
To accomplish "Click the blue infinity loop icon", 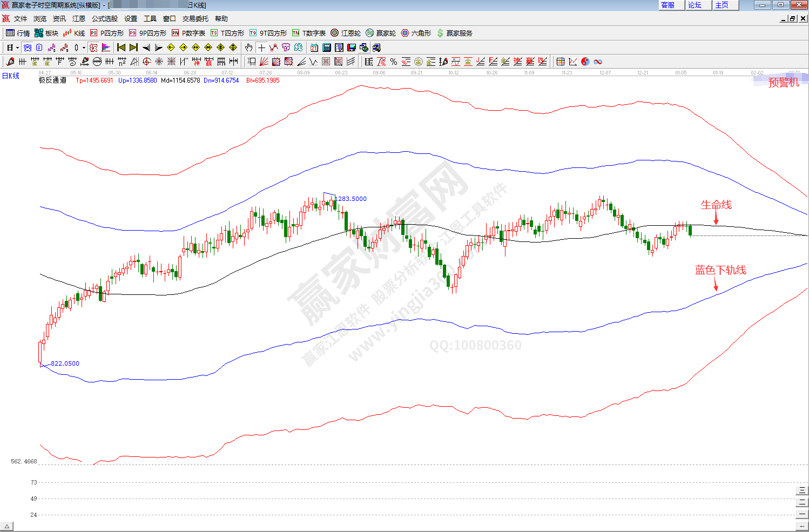I will 598,62.
